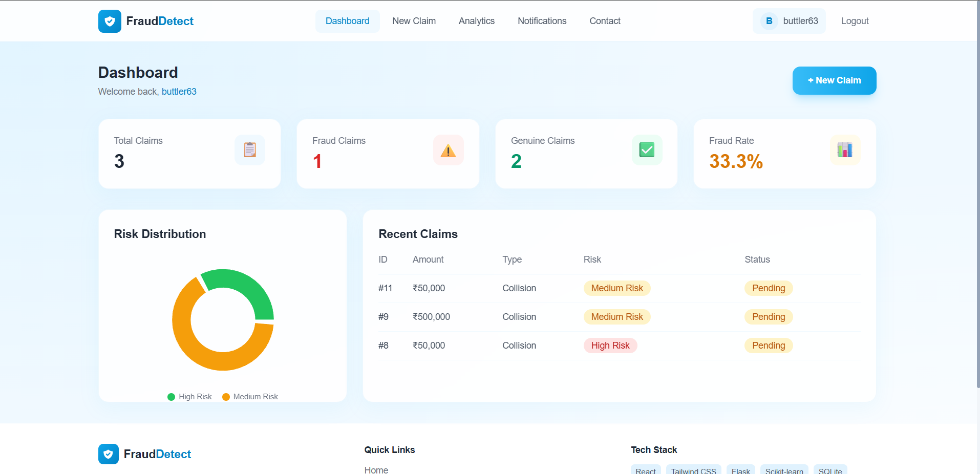This screenshot has height=474, width=980.
Task: Open the Contact nav item
Action: [605, 21]
